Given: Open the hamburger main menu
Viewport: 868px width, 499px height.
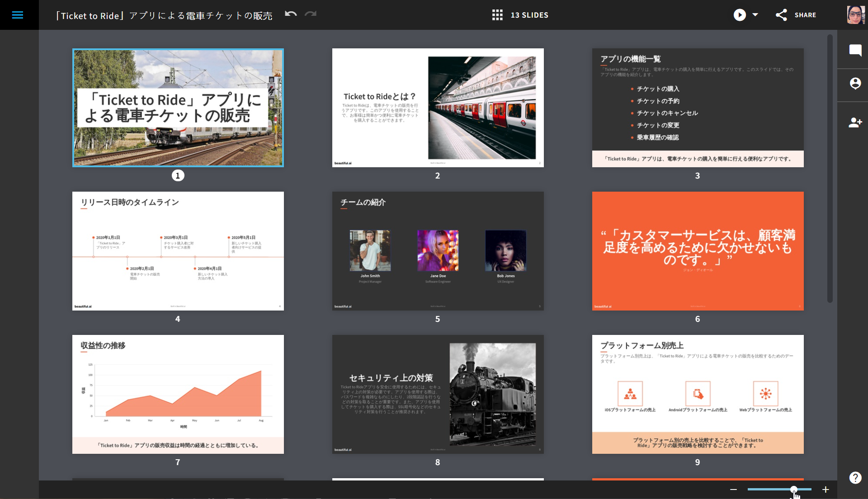Looking at the screenshot, I should pyautogui.click(x=18, y=15).
